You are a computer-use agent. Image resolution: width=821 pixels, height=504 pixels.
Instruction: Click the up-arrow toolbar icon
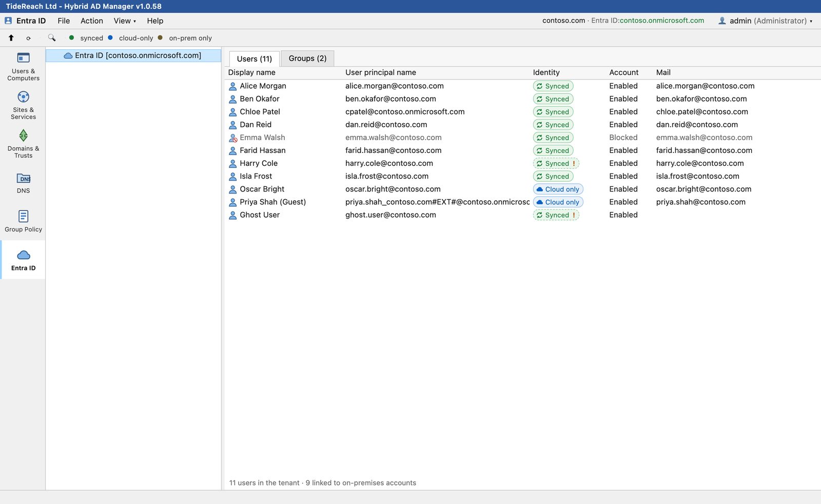11,38
